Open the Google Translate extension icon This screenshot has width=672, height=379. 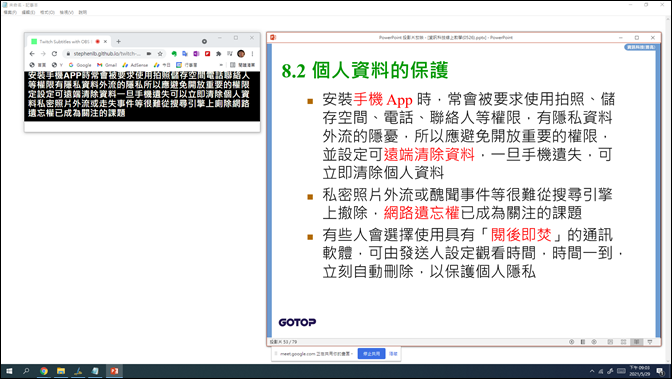(185, 54)
